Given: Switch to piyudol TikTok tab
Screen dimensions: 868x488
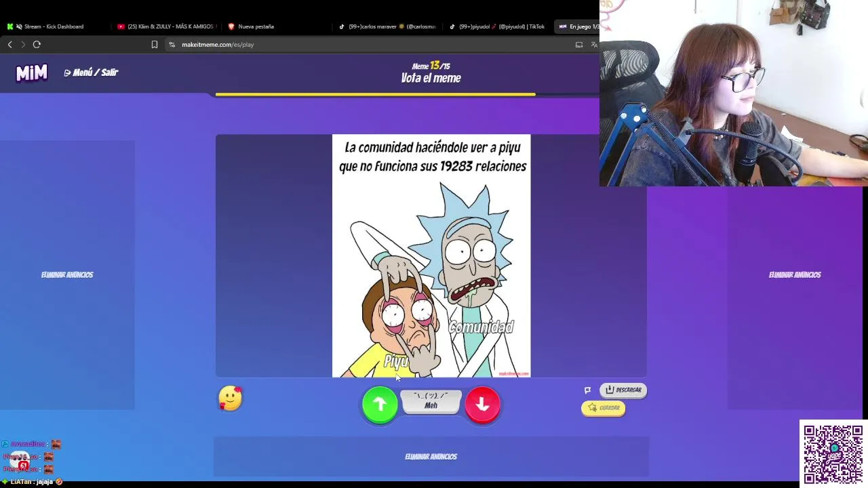Looking at the screenshot, I should [498, 26].
